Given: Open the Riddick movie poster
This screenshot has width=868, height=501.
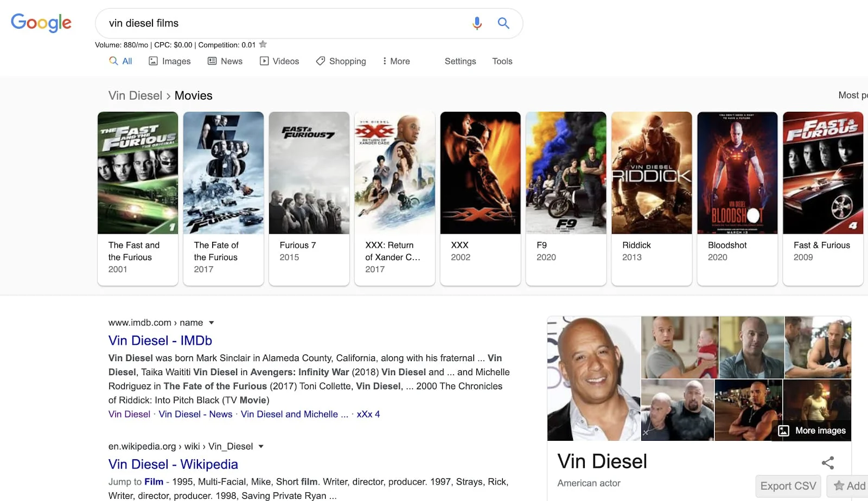Looking at the screenshot, I should point(652,173).
